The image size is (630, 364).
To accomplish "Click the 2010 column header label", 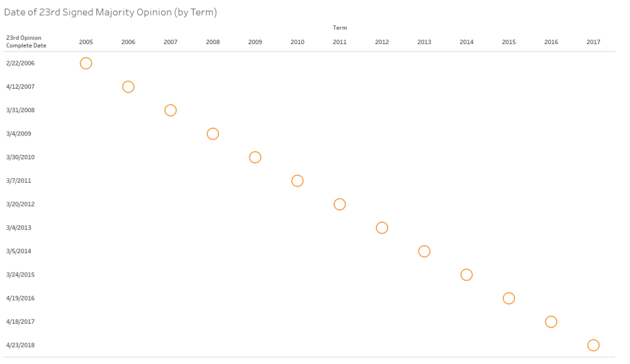I will pos(297,42).
